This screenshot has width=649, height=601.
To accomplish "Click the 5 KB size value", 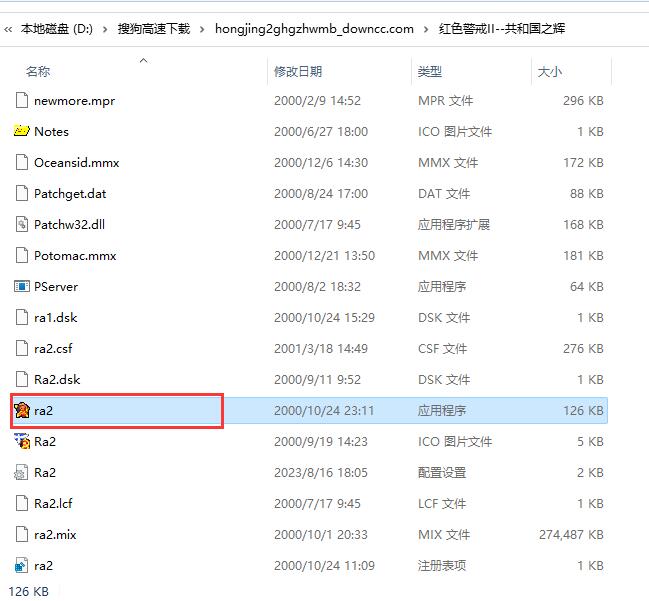I will click(x=591, y=442).
